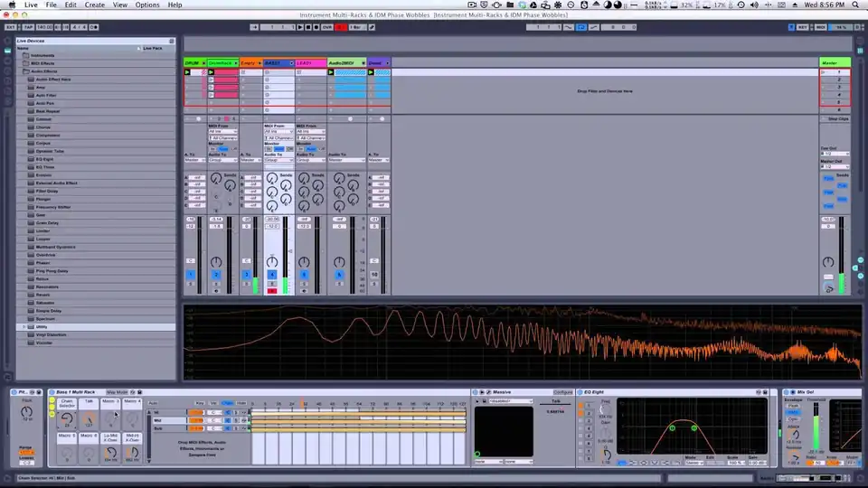
Task: Open the Options menu
Action: pos(147,5)
